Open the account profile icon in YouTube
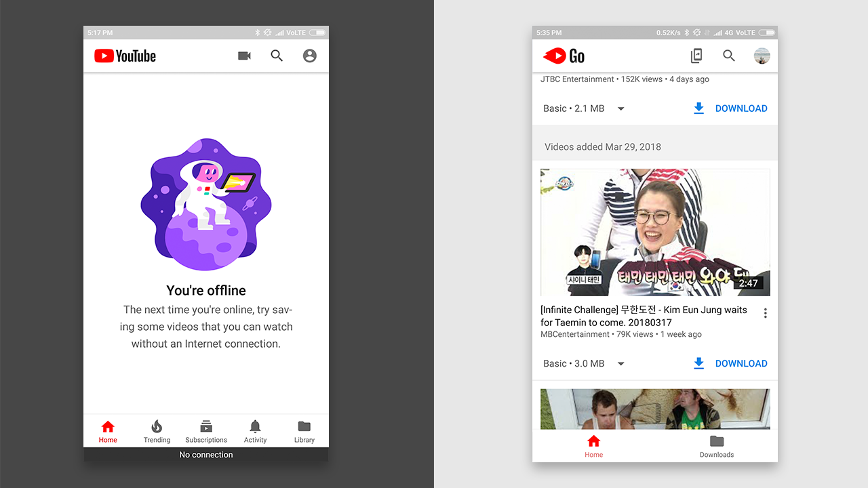The width and height of the screenshot is (868, 488). coord(310,56)
